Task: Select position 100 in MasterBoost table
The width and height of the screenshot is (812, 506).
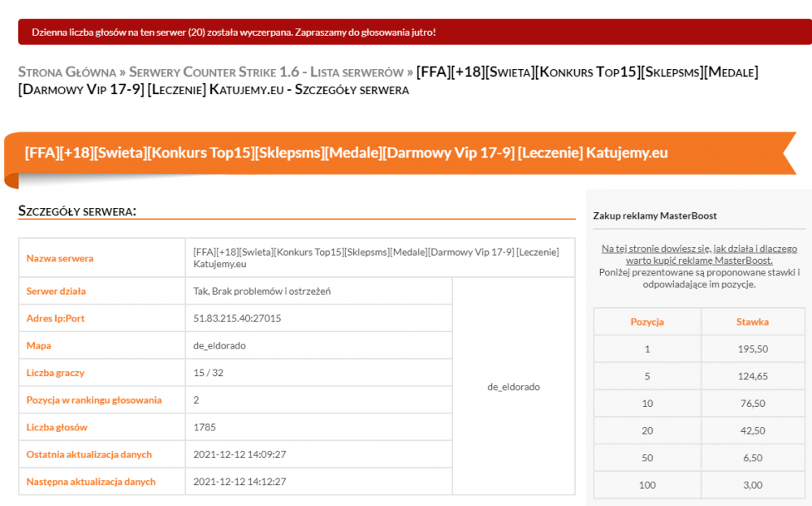Action: point(647,485)
